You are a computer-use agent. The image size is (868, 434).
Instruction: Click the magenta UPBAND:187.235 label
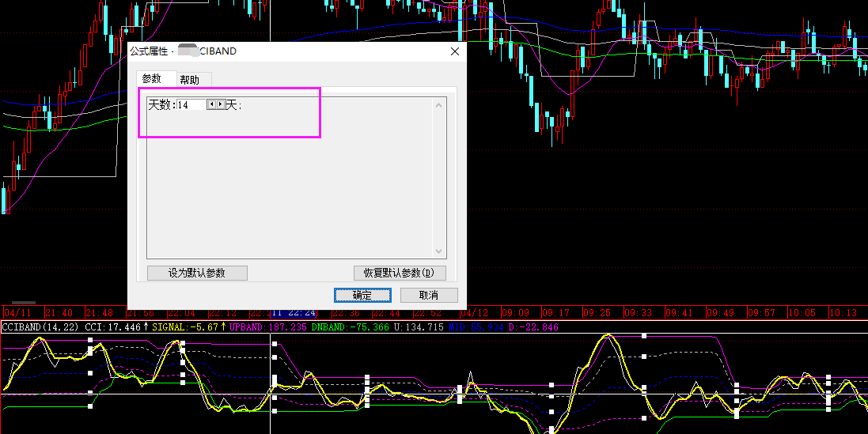[268, 327]
